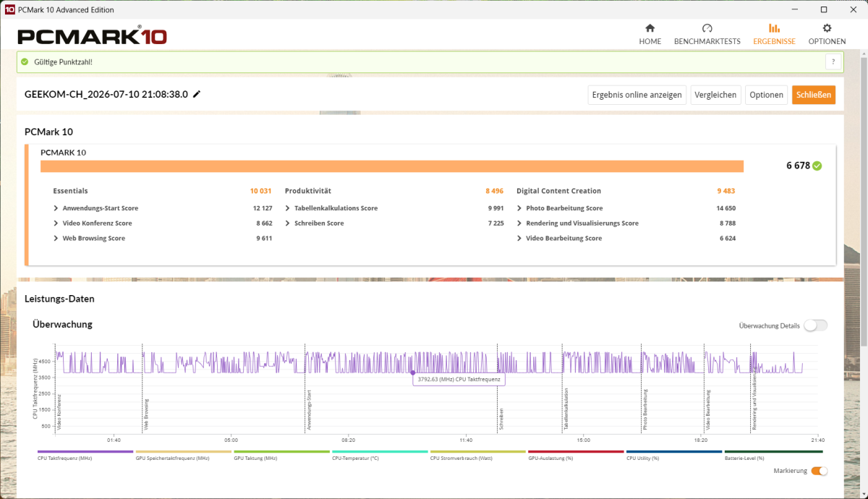
Task: Click the Tabellenkalkulation marker in chart
Action: pyautogui.click(x=566, y=410)
